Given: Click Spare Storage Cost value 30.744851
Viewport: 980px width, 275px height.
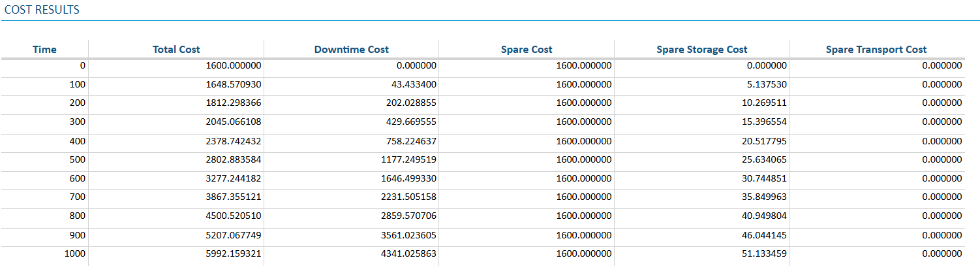Looking at the screenshot, I should (x=764, y=178).
